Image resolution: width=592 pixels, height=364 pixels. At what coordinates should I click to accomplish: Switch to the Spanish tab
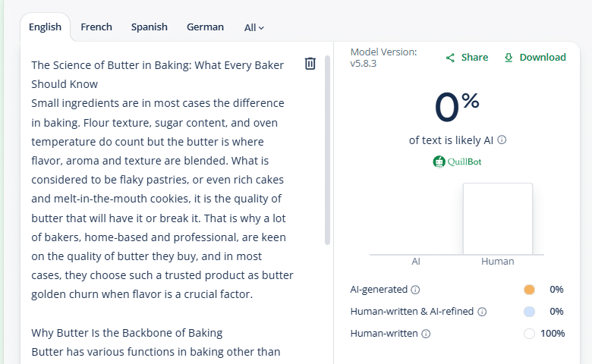[x=149, y=27]
